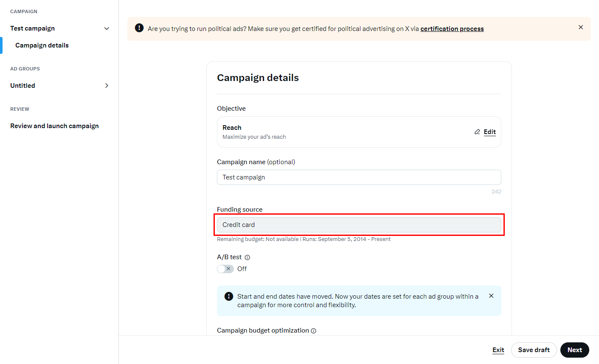
Task: Click the Next button
Action: point(574,350)
